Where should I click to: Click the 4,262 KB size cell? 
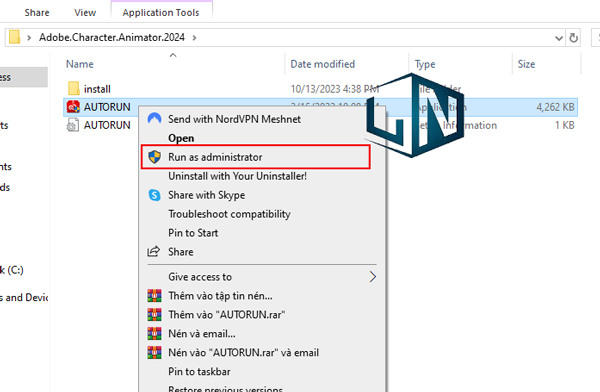point(555,107)
